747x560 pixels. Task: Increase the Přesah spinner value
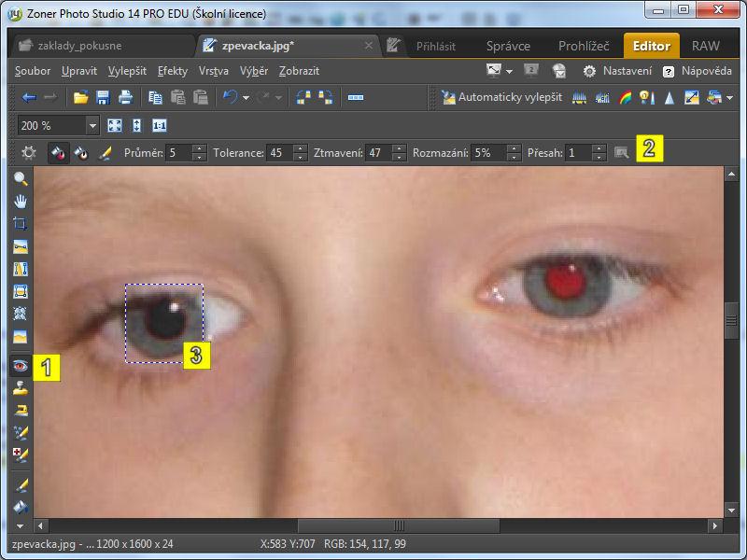tap(599, 148)
